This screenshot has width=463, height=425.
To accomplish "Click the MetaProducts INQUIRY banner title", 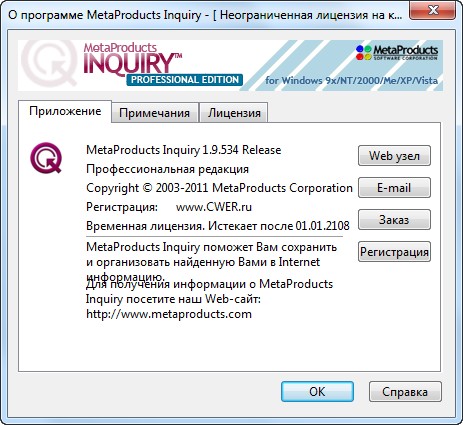I will [x=132, y=58].
